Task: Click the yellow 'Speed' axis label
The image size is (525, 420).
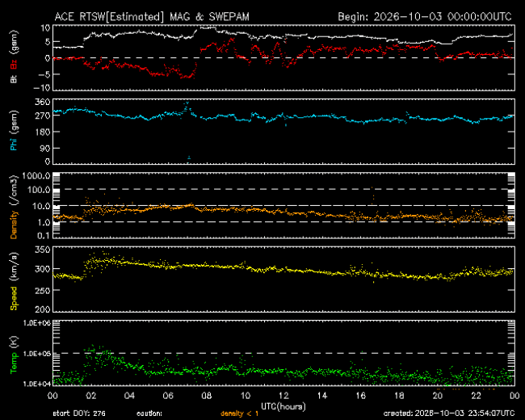Action: (14, 298)
